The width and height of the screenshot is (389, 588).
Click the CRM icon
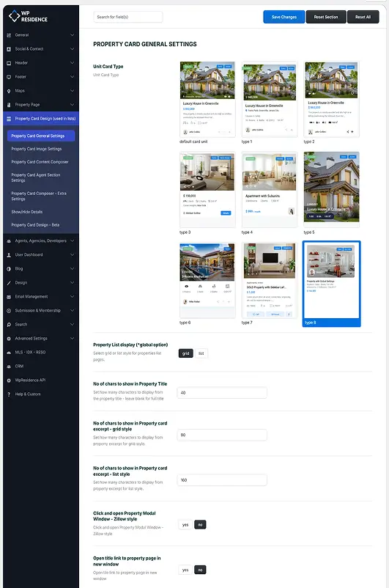[x=9, y=367]
